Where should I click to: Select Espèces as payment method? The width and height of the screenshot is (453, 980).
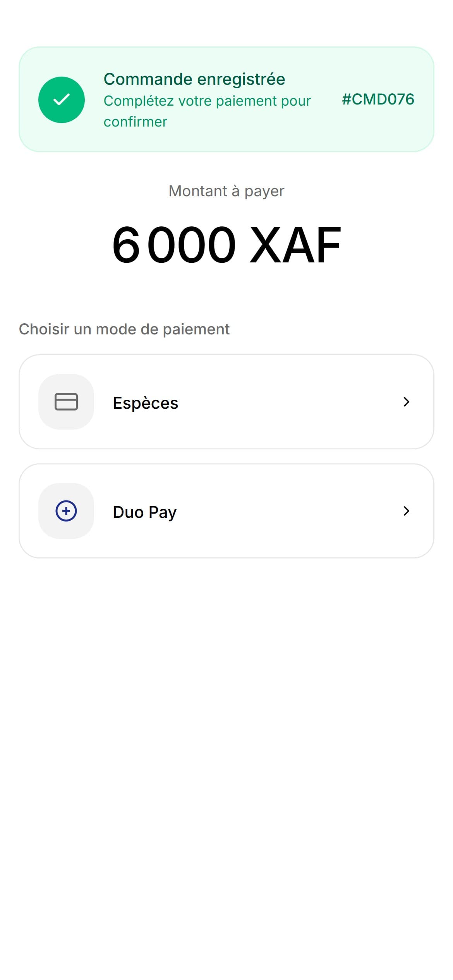pyautogui.click(x=226, y=402)
